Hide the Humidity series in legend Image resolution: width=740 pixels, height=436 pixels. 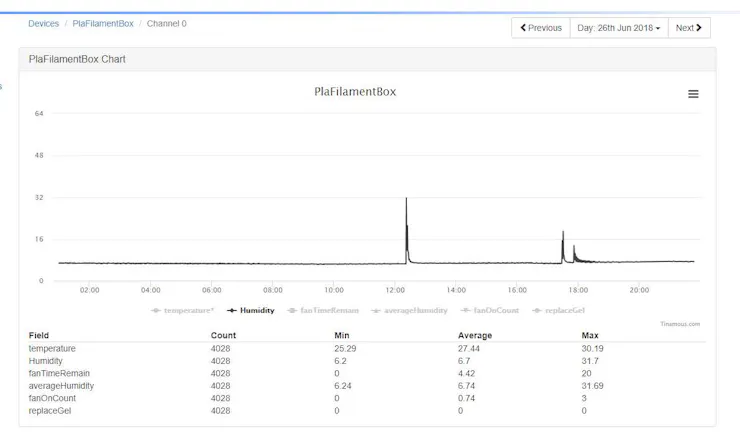[251, 310]
